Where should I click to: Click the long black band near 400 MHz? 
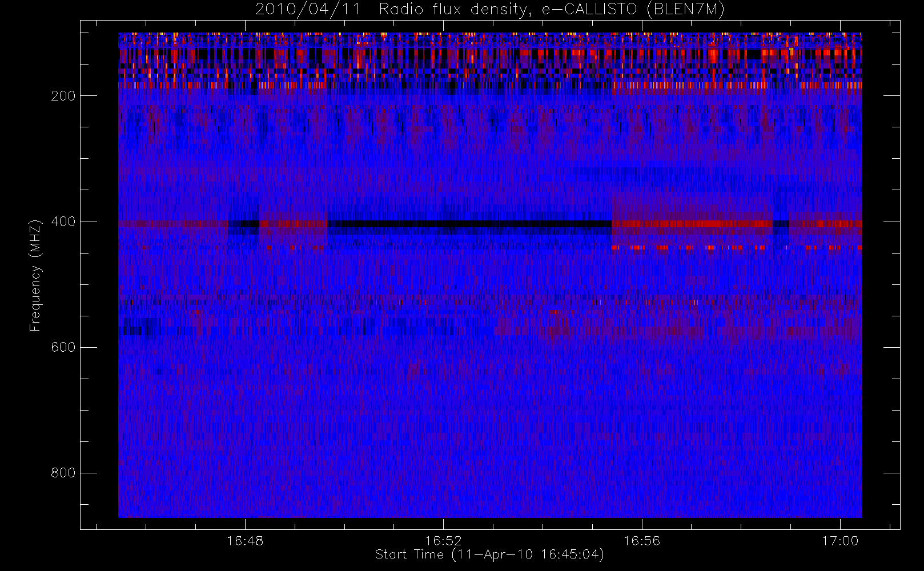[469, 224]
